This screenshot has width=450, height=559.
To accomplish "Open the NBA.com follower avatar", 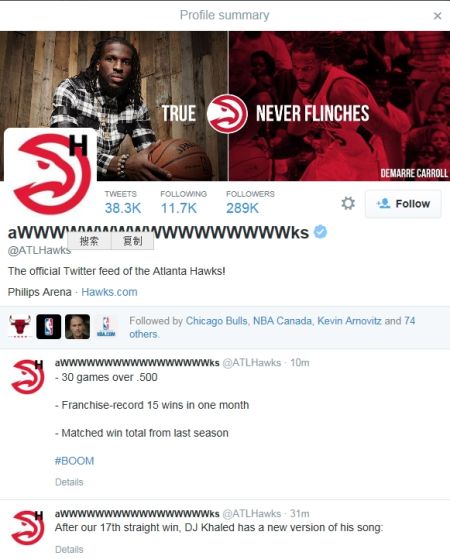I will [106, 327].
